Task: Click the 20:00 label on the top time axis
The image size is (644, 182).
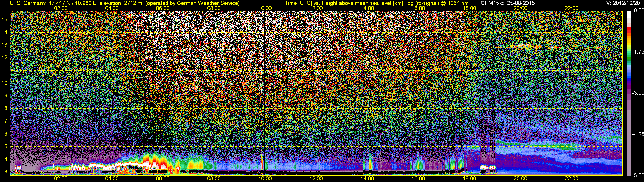Action: click(521, 8)
